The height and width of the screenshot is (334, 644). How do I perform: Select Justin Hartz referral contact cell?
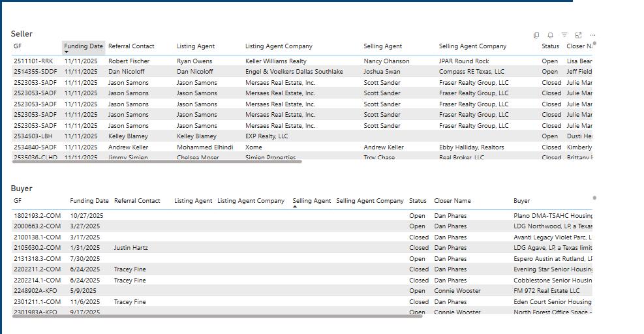(131, 248)
